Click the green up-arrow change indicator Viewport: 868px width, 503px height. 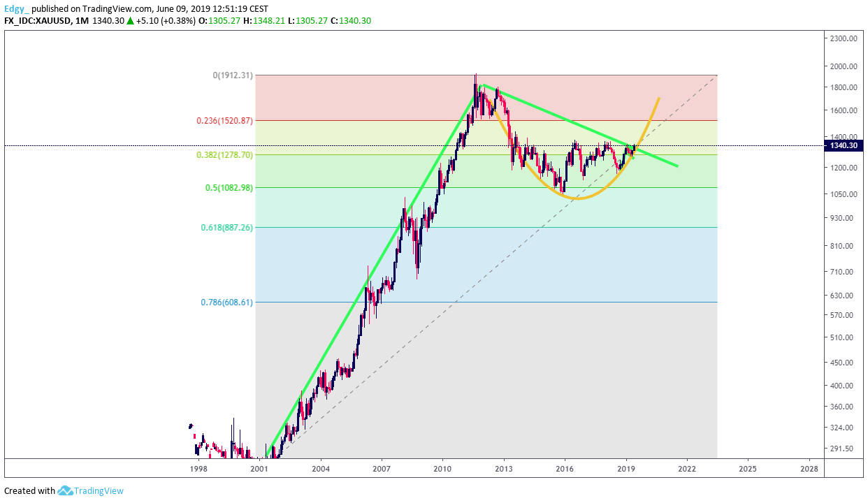130,21
